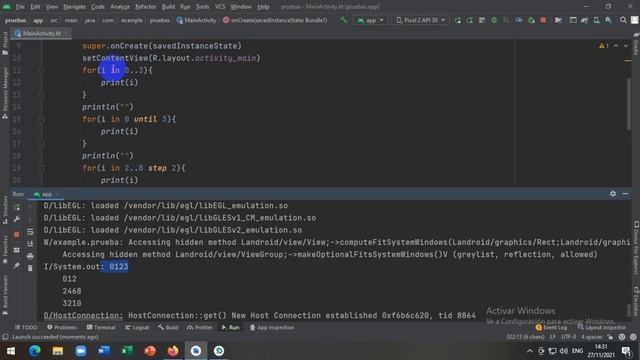Collapse the step loop fold marker on line 19
The height and width of the screenshot is (360, 640).
42,168
